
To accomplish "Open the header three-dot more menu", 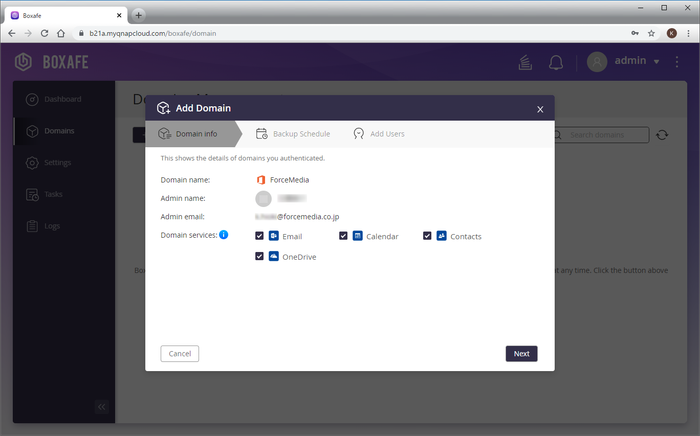I will coord(677,62).
